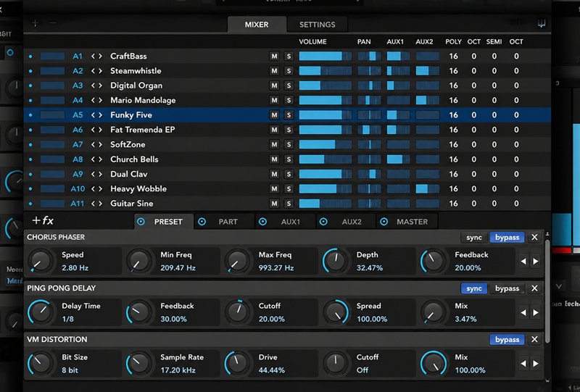The width and height of the screenshot is (580, 392).
Task: Select next preset arrow for Dual Clav
Action: pos(100,174)
